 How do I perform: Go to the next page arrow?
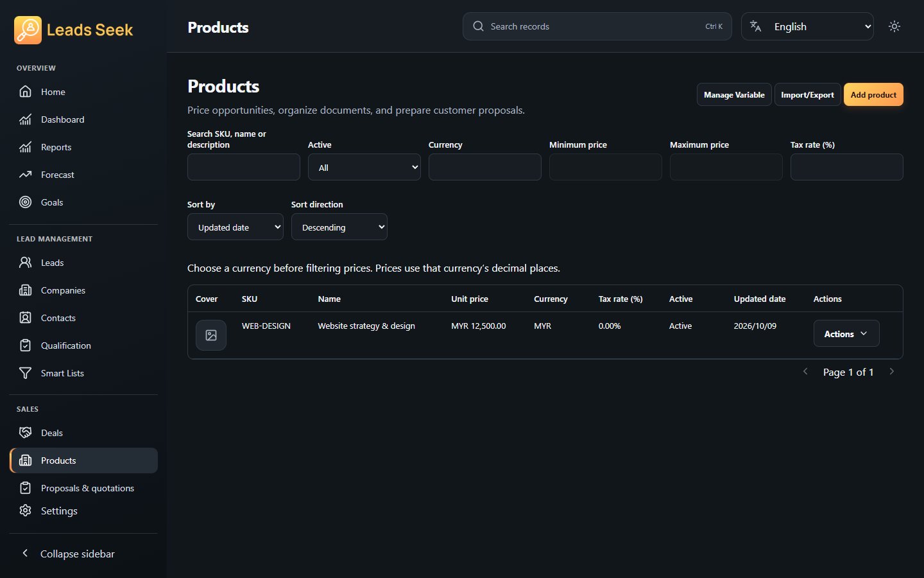pyautogui.click(x=892, y=372)
